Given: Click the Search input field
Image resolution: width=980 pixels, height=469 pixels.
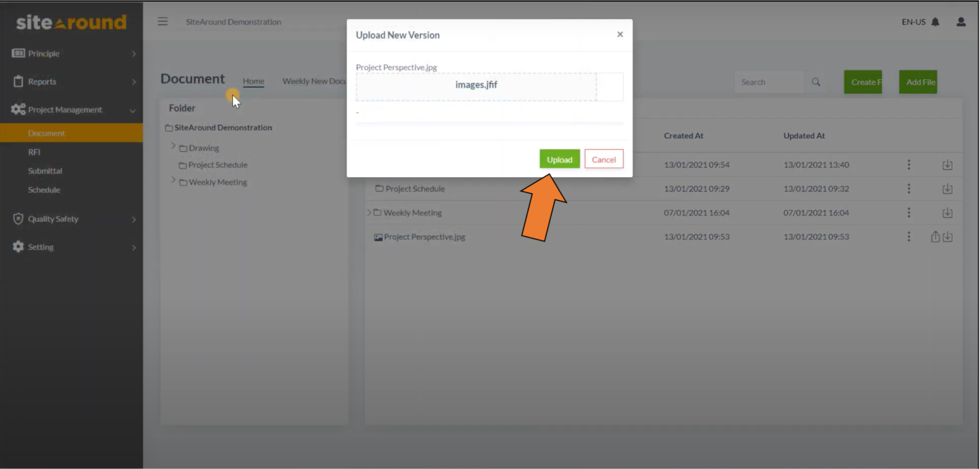Looking at the screenshot, I should click(x=769, y=82).
